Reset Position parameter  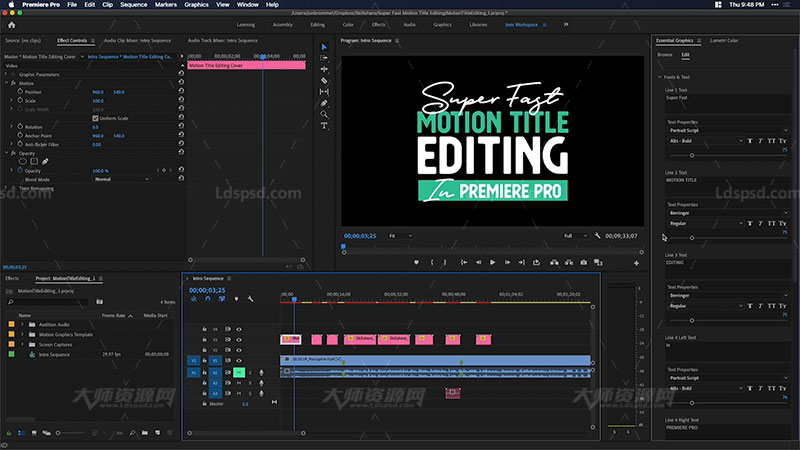(181, 91)
